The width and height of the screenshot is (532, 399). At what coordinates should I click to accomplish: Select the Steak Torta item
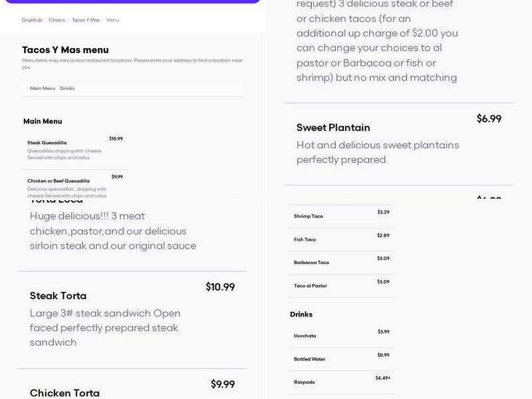[58, 296]
